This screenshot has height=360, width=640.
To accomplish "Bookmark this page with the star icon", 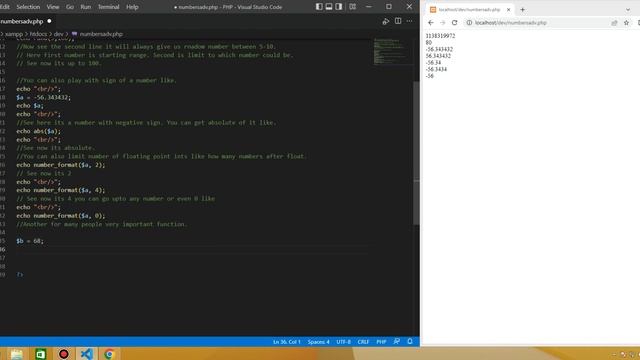I will coord(627,23).
